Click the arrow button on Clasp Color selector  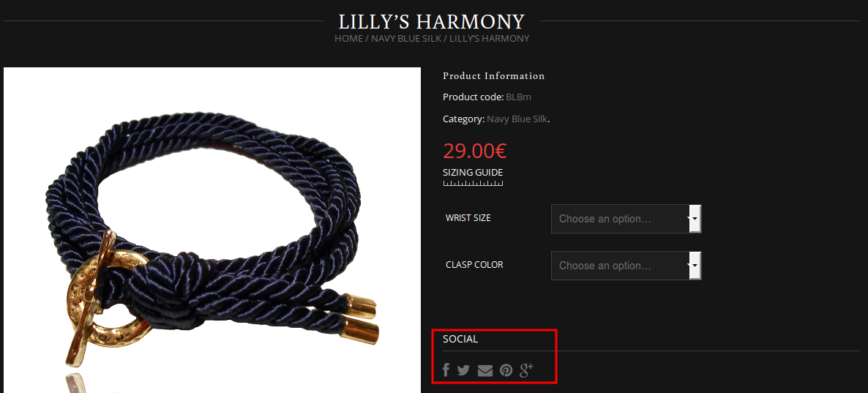[x=695, y=266]
